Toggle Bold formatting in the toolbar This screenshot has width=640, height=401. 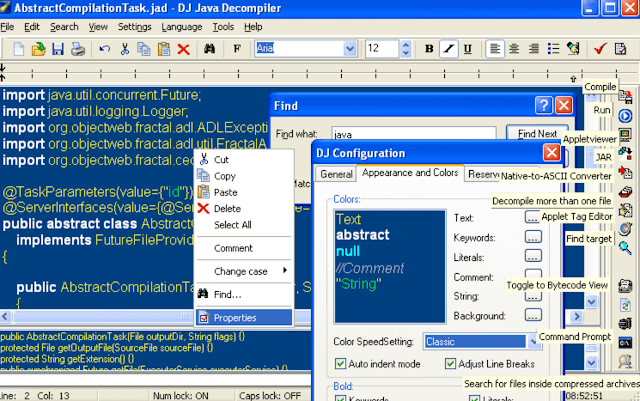tap(429, 49)
